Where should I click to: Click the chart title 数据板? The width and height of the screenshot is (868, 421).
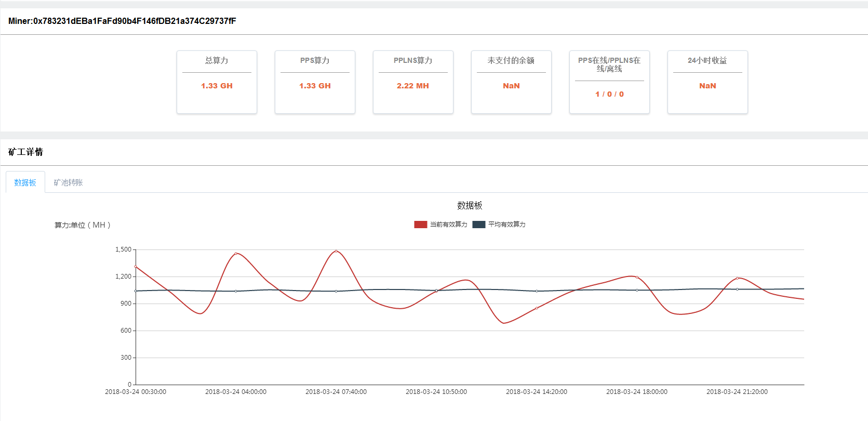tap(470, 205)
